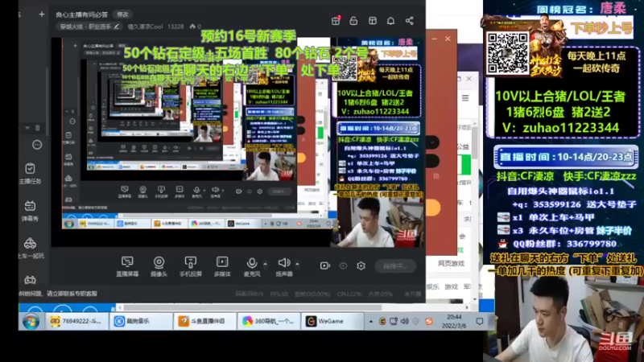This screenshot has height=362, width=644.
Task: Open 酷狗音乐 from taskbar
Action: pyautogui.click(x=142, y=321)
